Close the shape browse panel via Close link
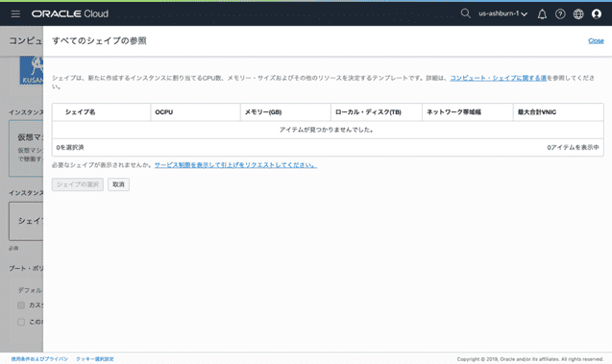The width and height of the screenshot is (612, 364). [x=596, y=40]
